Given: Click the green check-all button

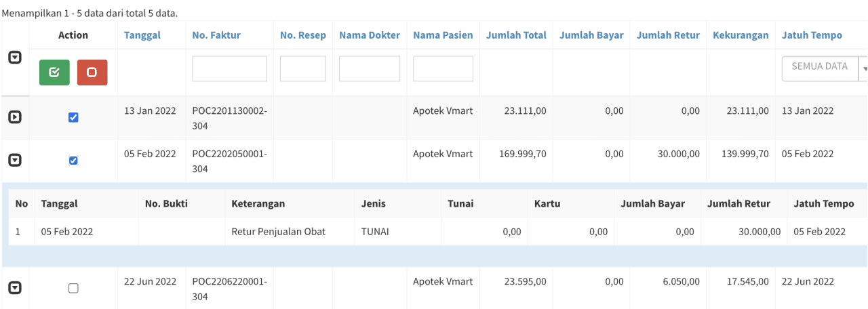Looking at the screenshot, I should pos(54,73).
